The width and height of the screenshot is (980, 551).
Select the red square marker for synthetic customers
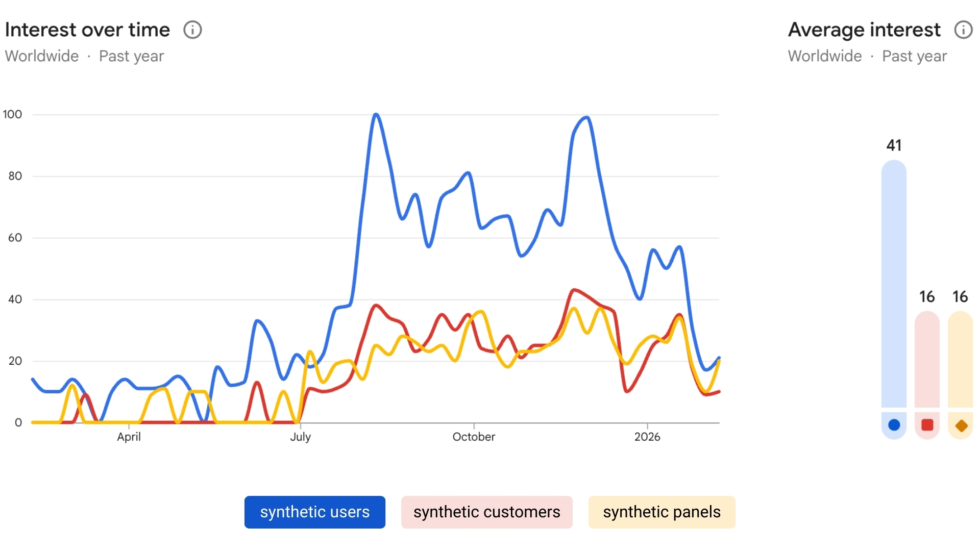(x=927, y=425)
